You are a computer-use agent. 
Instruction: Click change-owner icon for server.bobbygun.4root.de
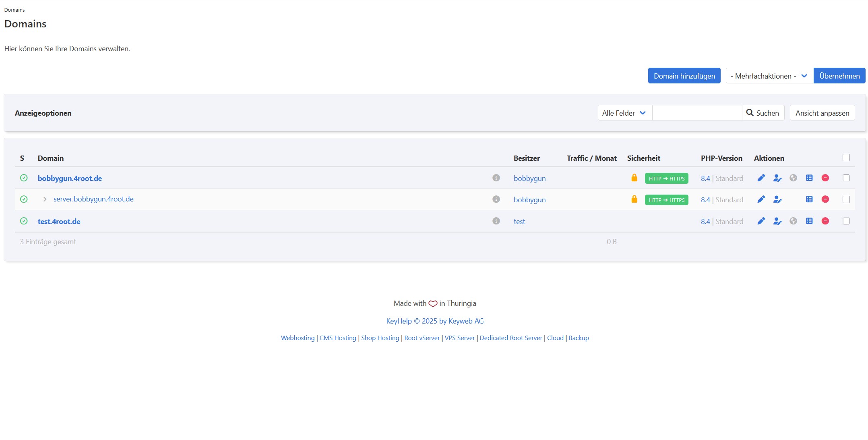click(777, 199)
